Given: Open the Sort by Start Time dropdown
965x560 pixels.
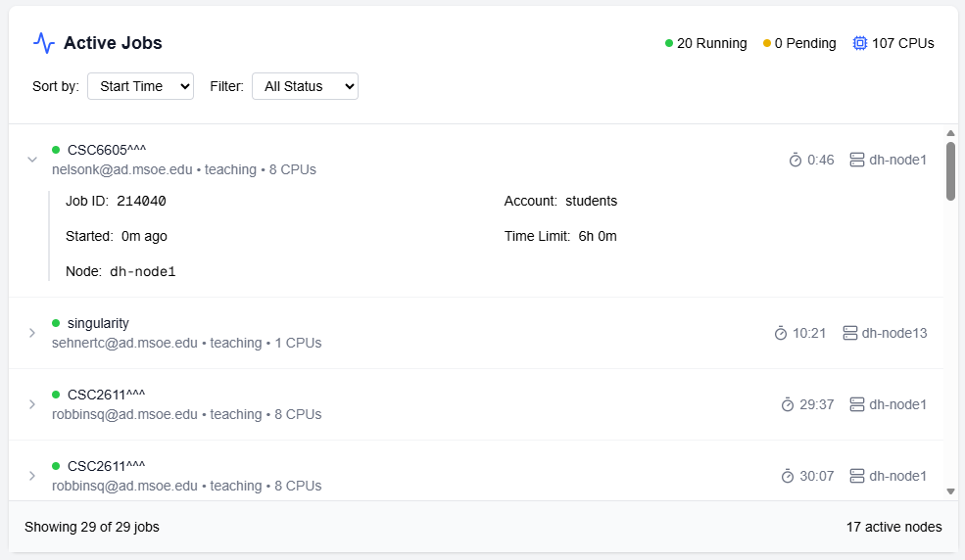Looking at the screenshot, I should [141, 86].
